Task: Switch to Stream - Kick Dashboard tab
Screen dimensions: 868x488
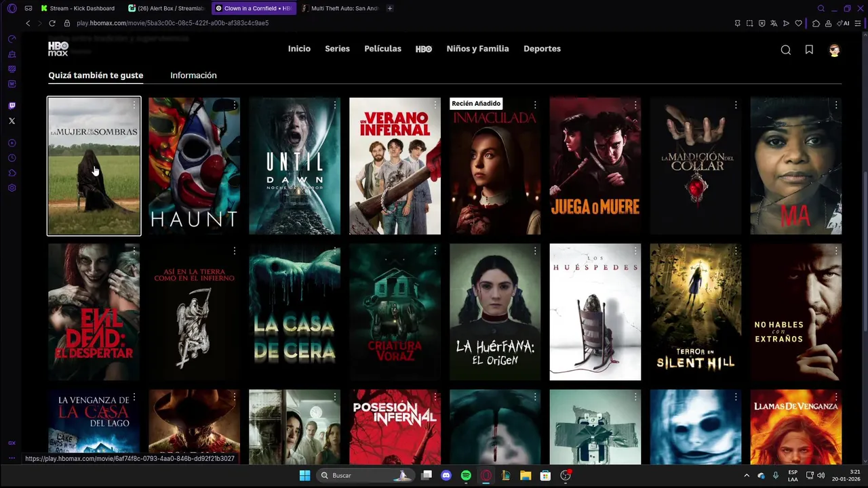Action: [77, 8]
